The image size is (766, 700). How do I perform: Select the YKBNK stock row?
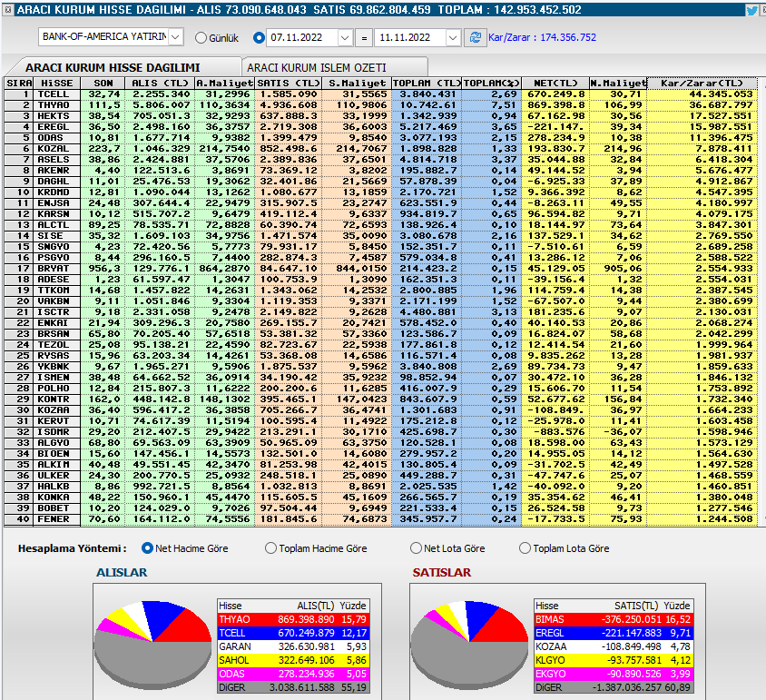coord(381,367)
